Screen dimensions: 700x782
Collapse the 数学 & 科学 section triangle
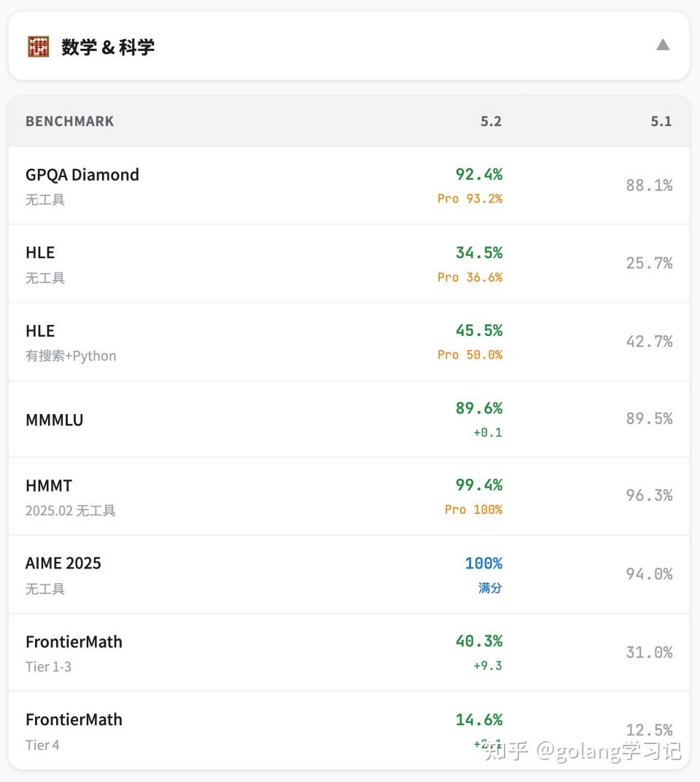point(663,45)
